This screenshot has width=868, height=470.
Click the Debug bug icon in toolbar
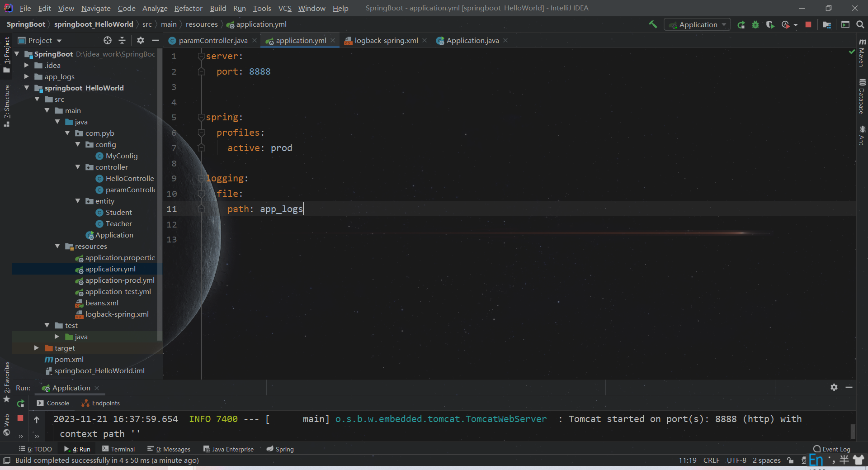pos(755,25)
